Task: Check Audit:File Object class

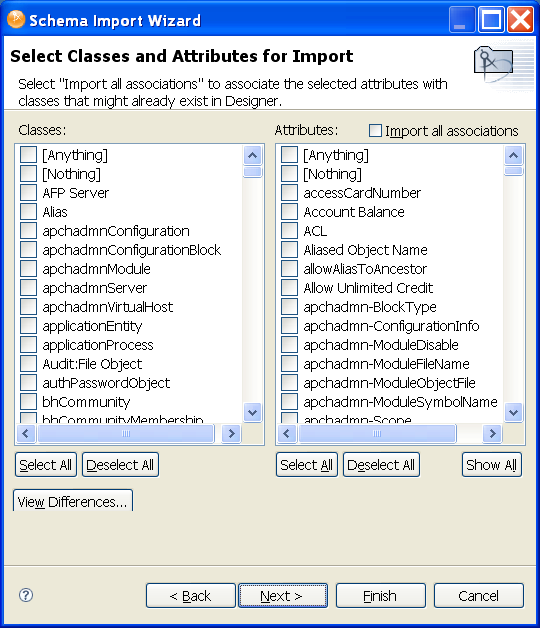Action: click(28, 364)
